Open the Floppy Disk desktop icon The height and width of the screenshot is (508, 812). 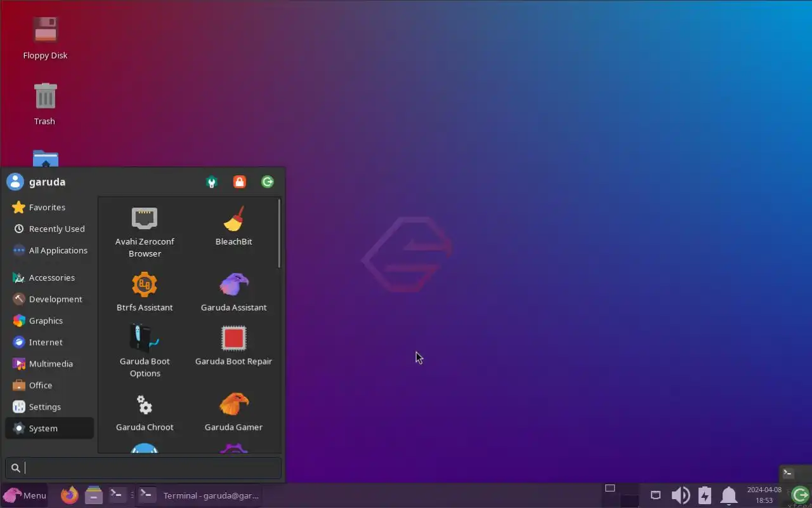45,38
